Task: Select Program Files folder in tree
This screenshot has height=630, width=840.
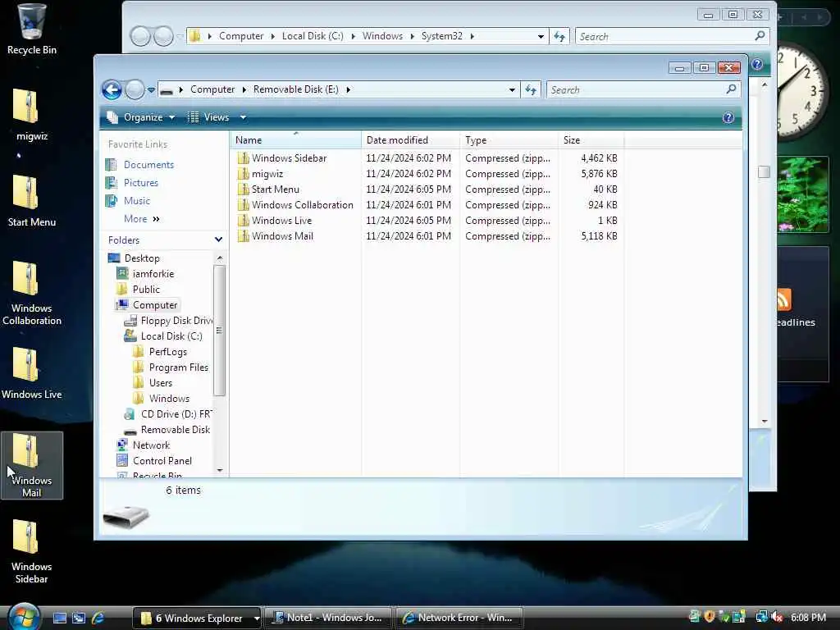Action: (178, 367)
